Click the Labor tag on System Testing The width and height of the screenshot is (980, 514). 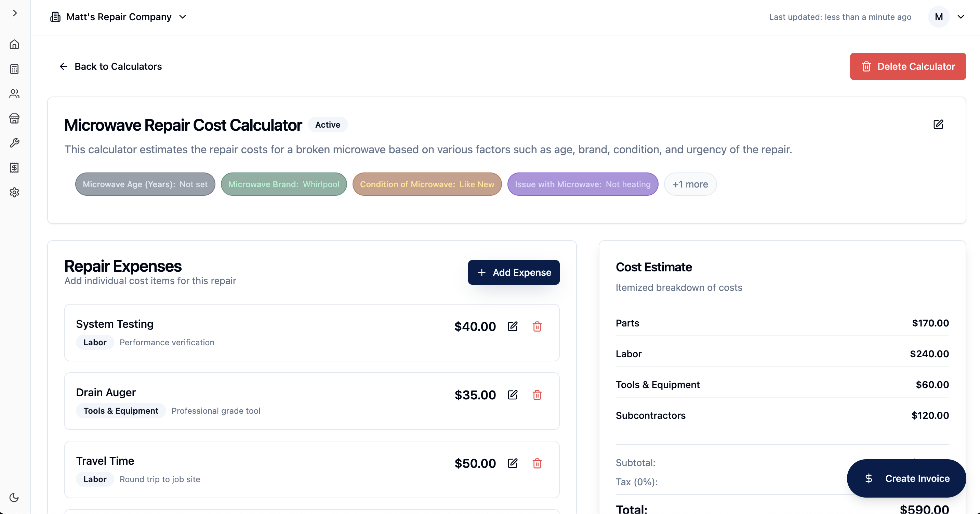95,342
